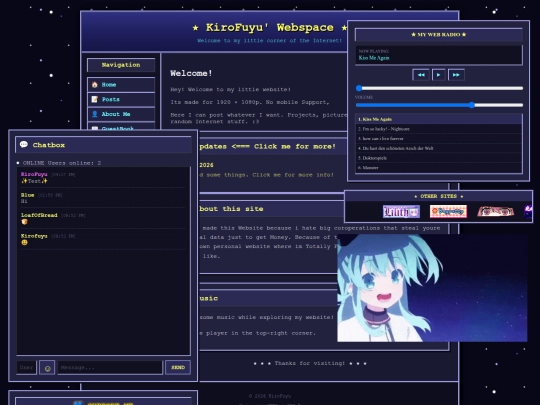Screen dimensions: 540x405
Task: Click the Blue username in chat
Action: [x=28, y=195]
